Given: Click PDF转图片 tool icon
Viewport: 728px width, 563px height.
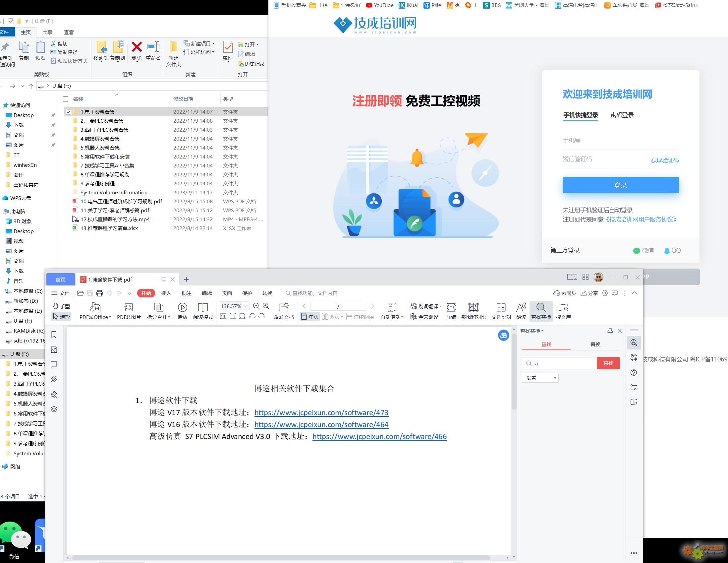Looking at the screenshot, I should click(x=129, y=307).
